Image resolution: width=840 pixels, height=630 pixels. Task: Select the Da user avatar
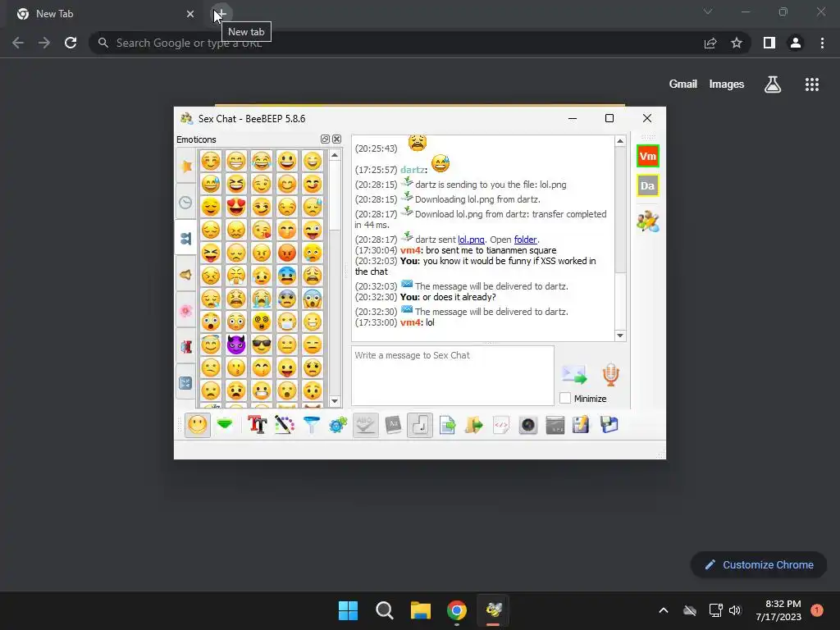click(x=648, y=186)
